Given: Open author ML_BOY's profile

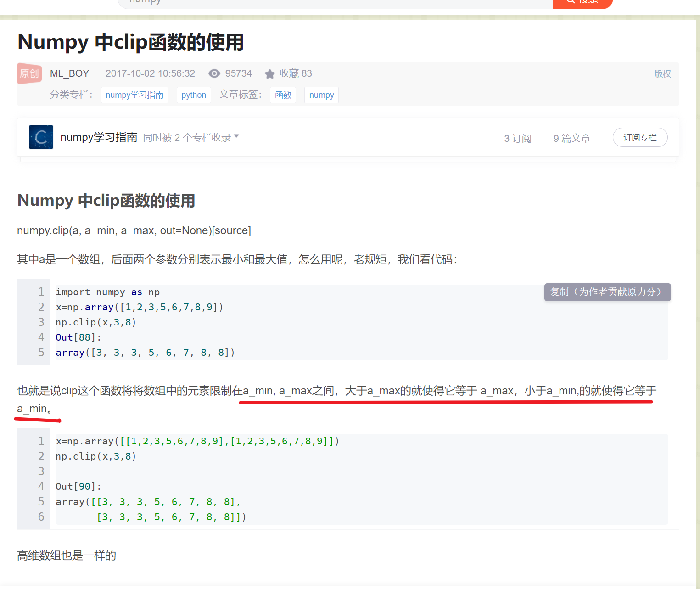Looking at the screenshot, I should click(x=69, y=73).
